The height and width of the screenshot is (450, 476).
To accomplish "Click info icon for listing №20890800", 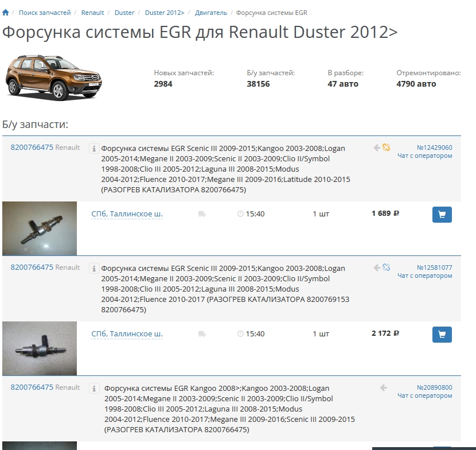I will [94, 389].
